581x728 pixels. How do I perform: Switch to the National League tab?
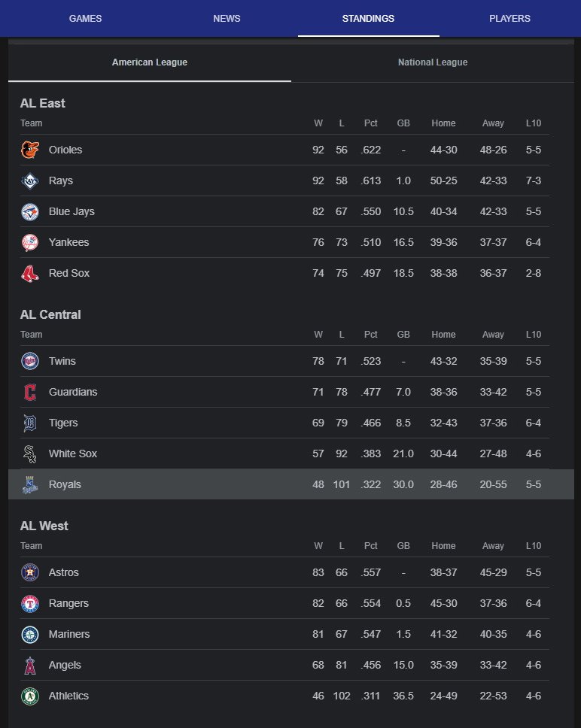click(x=433, y=62)
